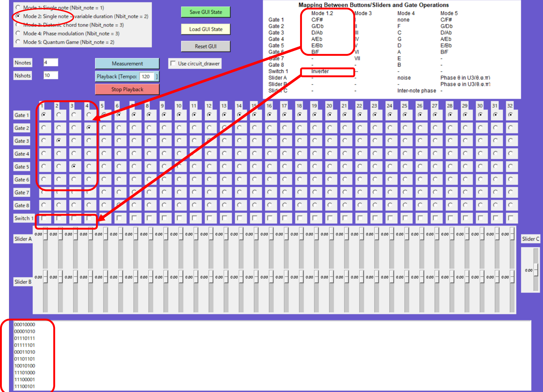Click the Slider C handle
The width and height of the screenshot is (543, 392).
[x=536, y=270]
